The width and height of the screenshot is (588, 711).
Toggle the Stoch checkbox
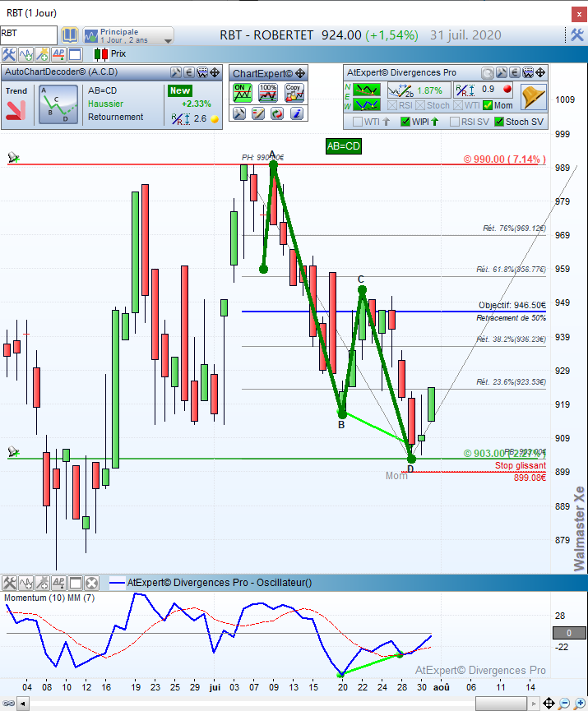pos(420,106)
